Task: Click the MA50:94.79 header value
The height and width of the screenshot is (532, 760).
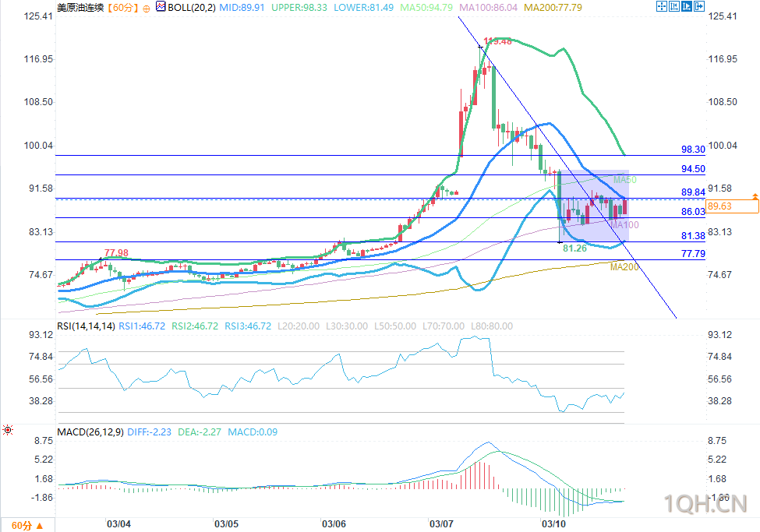Action: [x=426, y=8]
